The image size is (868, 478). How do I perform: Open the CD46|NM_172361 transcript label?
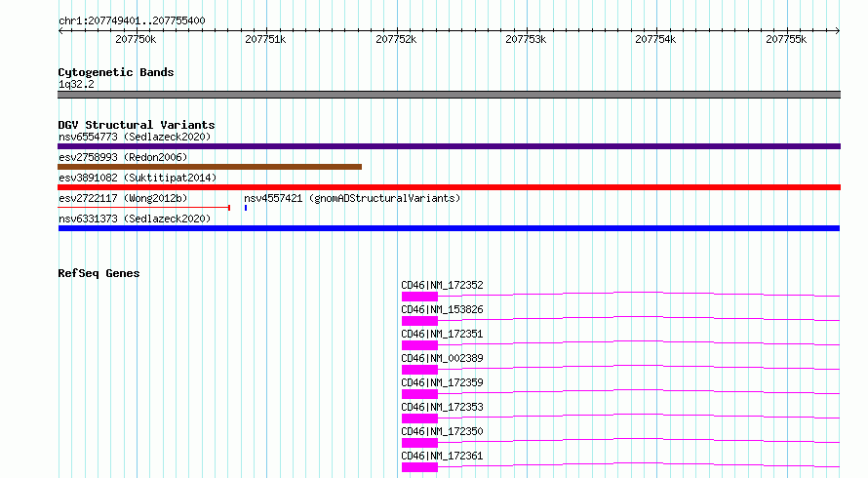pos(443,456)
